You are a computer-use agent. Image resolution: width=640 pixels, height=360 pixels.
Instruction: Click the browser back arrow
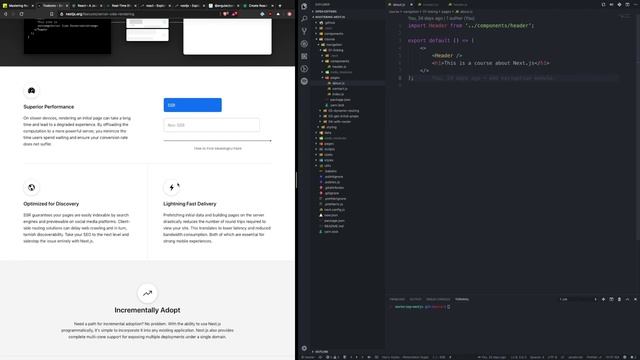pos(5,14)
